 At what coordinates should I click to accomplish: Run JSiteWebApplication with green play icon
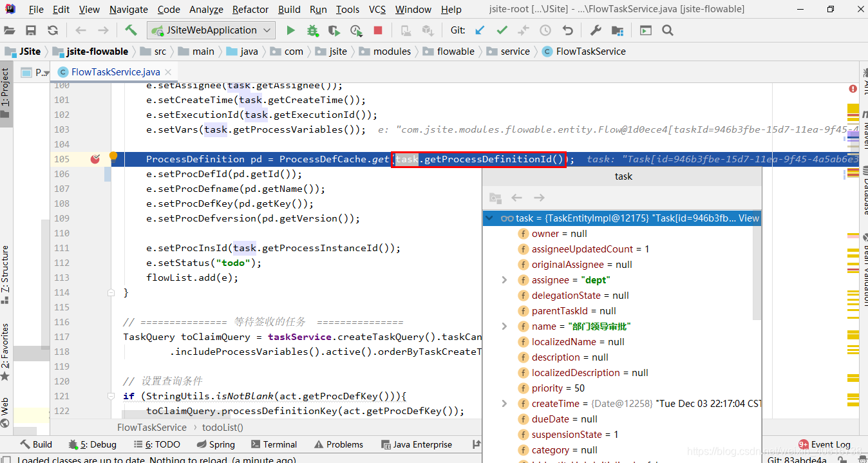click(290, 30)
